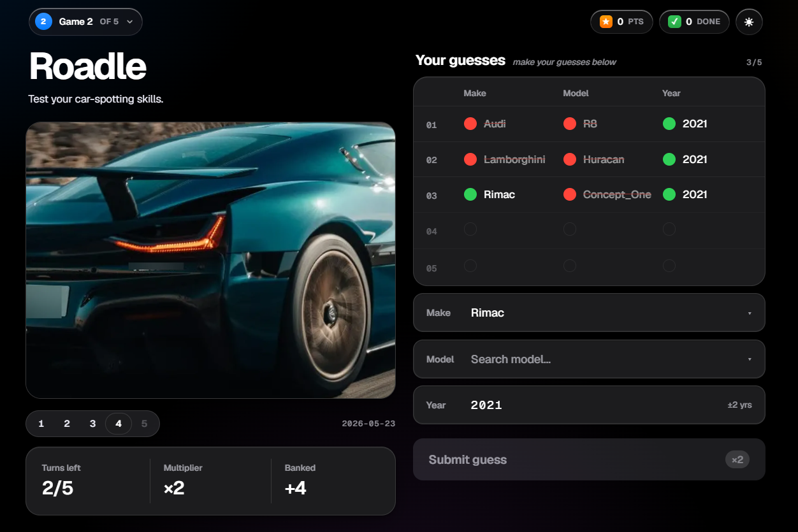Click the empty Year circle in row 04

[x=669, y=229]
